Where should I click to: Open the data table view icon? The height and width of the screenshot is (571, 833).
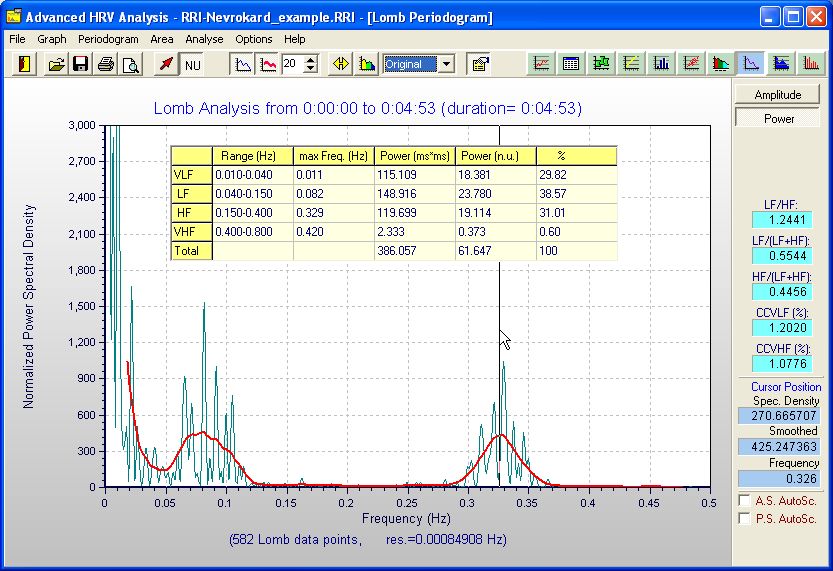point(571,64)
